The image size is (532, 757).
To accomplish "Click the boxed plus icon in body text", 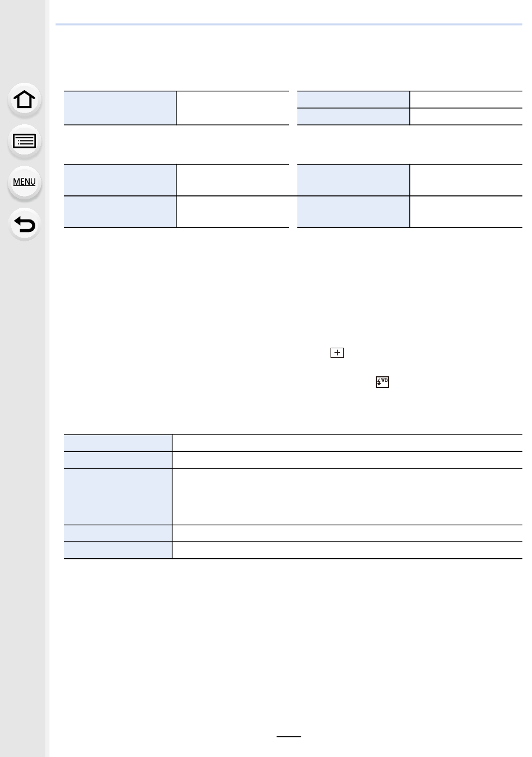I will point(337,353).
